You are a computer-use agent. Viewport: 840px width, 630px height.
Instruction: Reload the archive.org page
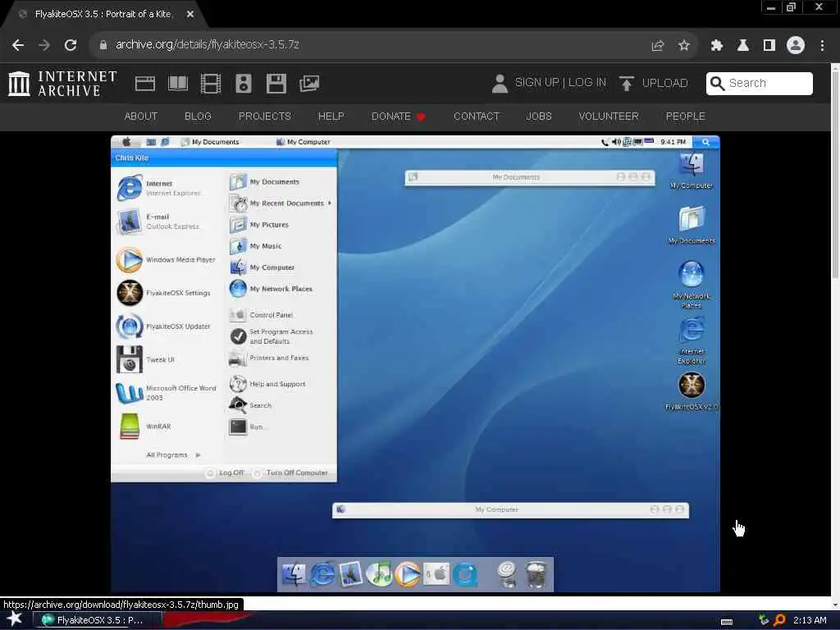[x=71, y=45]
